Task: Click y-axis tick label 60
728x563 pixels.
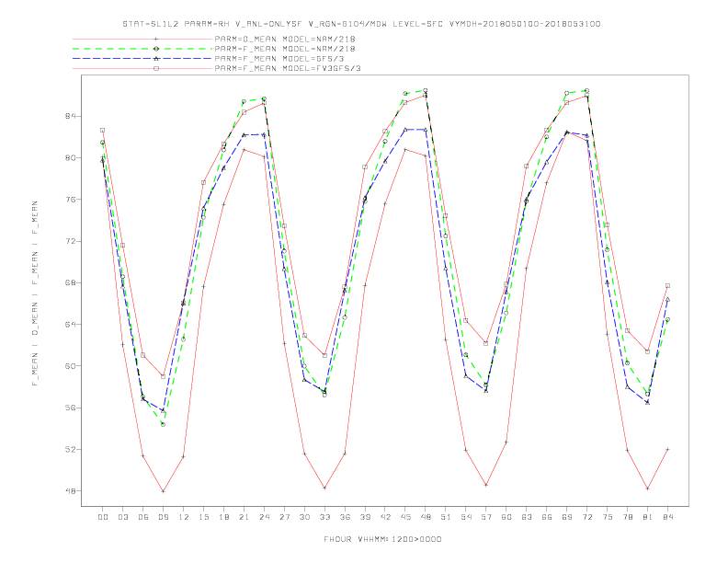Action: pos(70,366)
